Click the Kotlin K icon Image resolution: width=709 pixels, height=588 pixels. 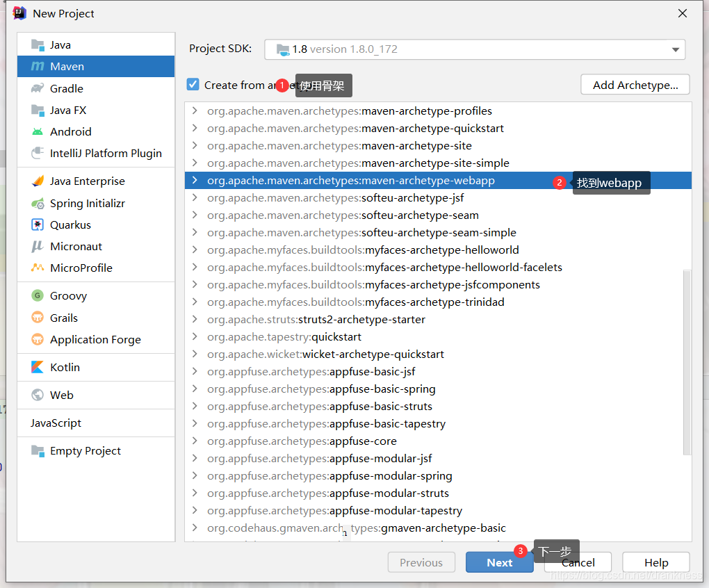click(38, 367)
